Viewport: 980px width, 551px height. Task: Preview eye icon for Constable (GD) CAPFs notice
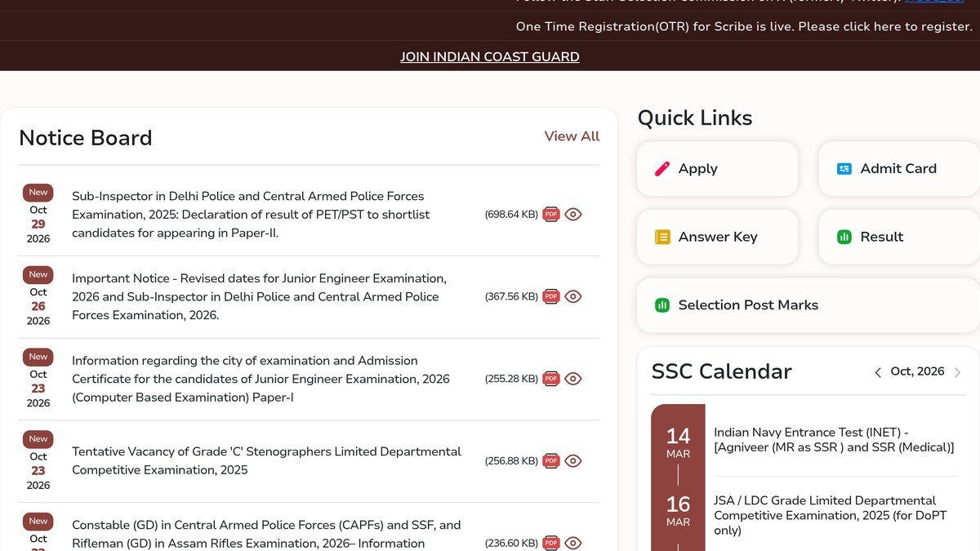tap(573, 543)
